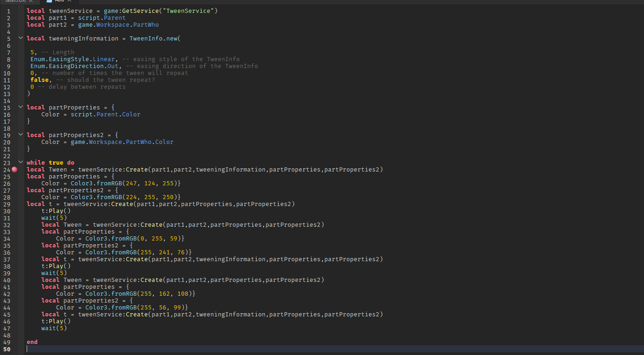Screen dimensions: 644x355
Task: Click Color3.fromRGB(247, 124, 255) color value
Action: point(125,183)
